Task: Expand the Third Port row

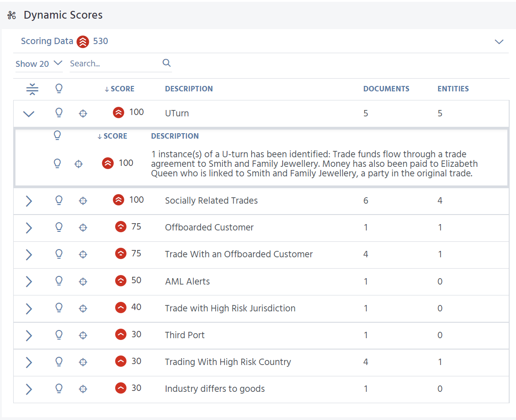Action: (x=28, y=335)
